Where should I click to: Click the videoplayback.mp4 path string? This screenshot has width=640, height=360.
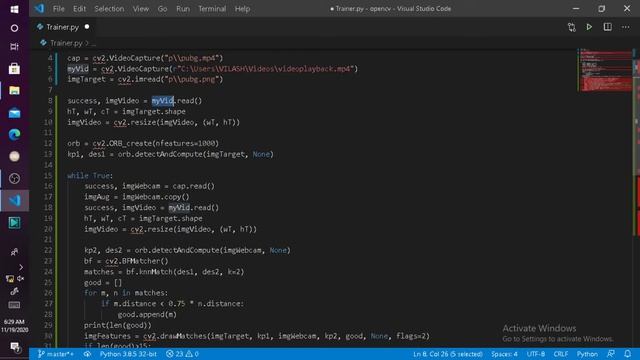coord(265,69)
